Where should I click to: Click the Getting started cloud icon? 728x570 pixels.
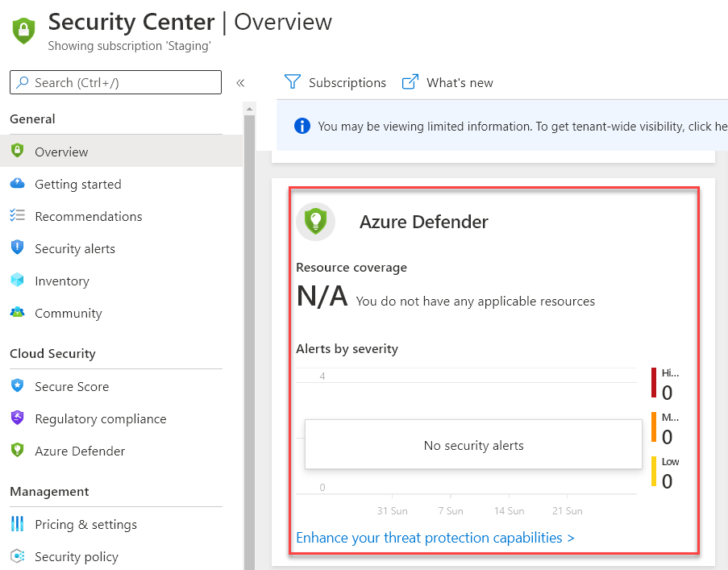point(18,184)
